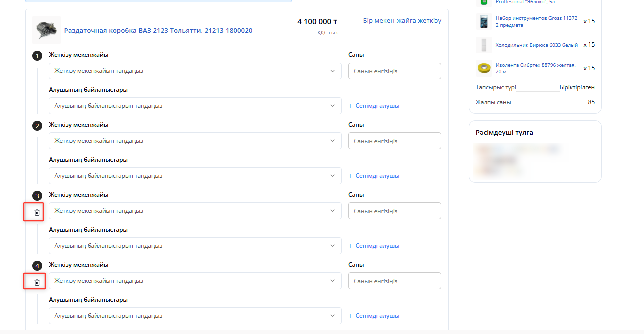644x334 pixels.
Task: Click the yellow Сибртех tape product image
Action: pyautogui.click(x=483, y=68)
